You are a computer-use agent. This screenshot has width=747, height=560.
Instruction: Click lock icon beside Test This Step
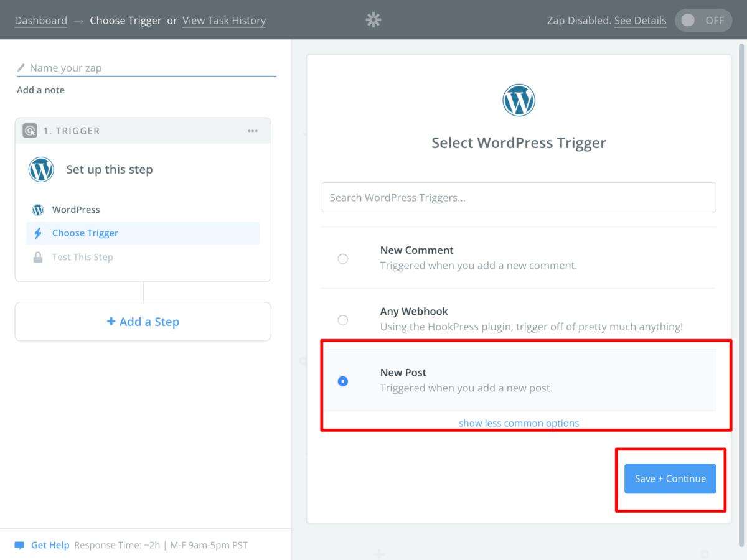point(38,257)
